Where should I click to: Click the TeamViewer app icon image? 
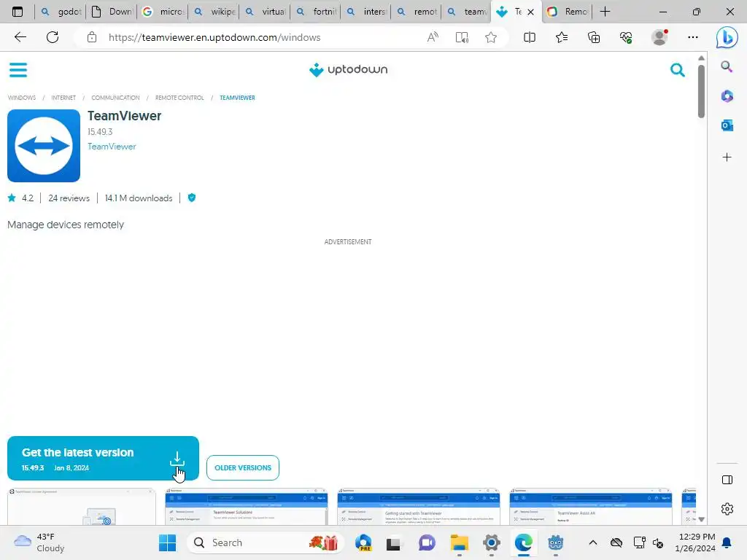44,146
